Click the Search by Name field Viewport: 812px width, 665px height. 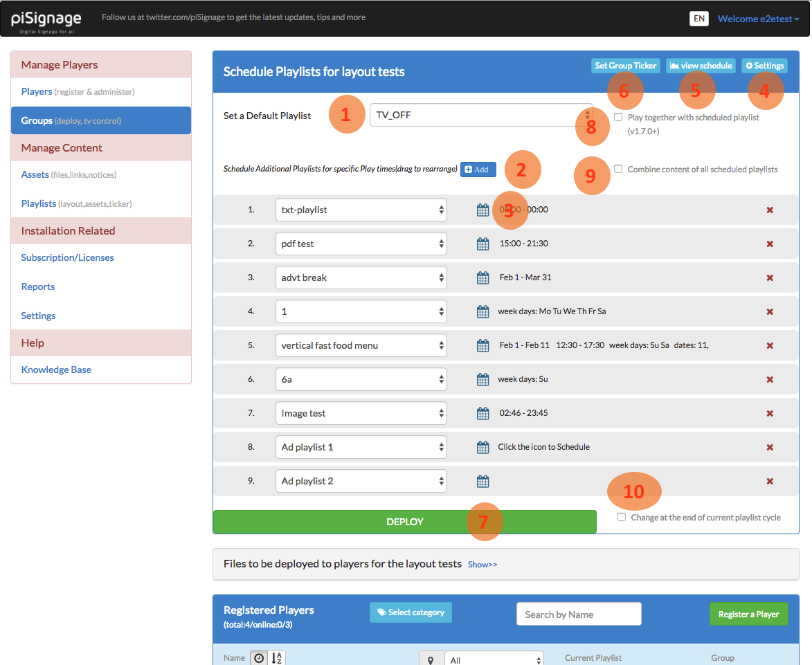[579, 614]
